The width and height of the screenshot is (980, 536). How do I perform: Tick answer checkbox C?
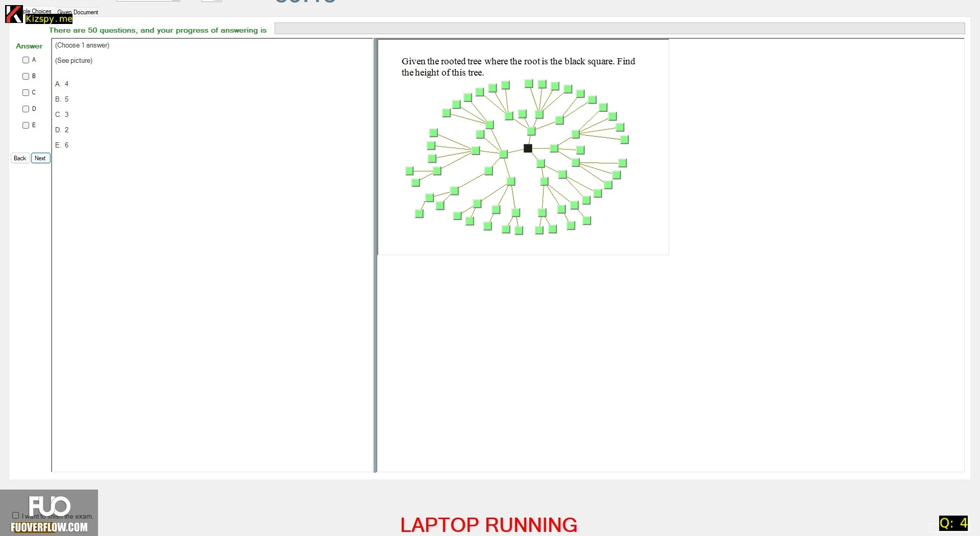click(26, 92)
